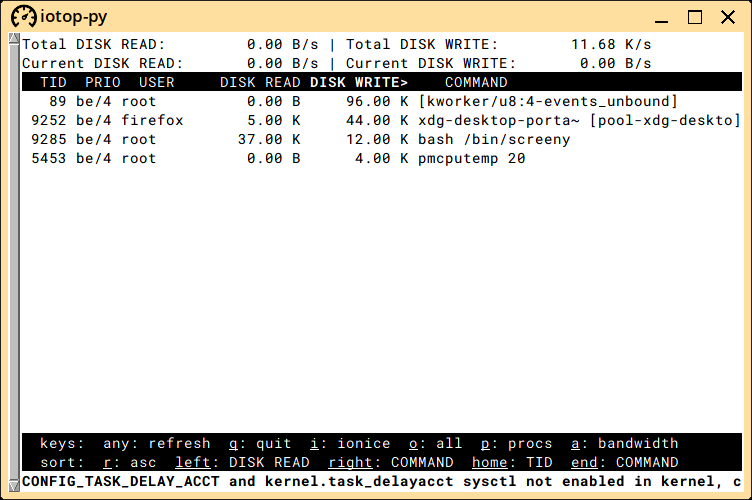Image resolution: width=752 pixels, height=500 pixels.
Task: Minimize the iotop-py window
Action: click(x=661, y=18)
